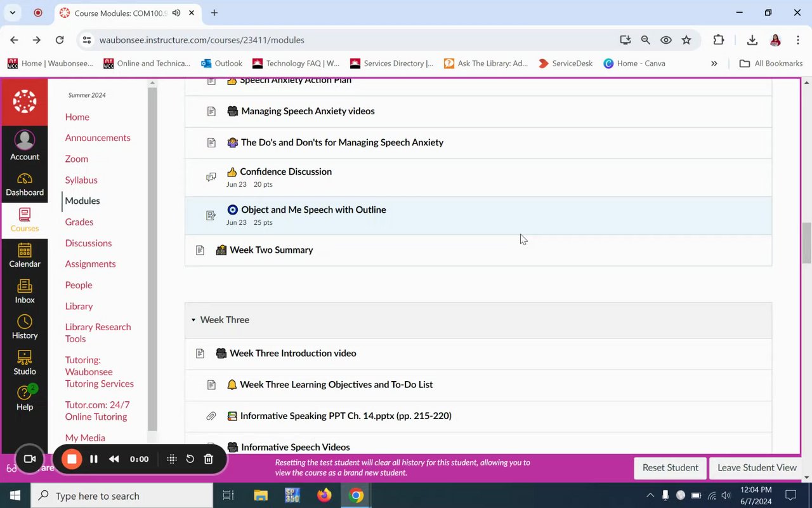812x508 pixels.
Task: Open Week Two Summary page
Action: [x=271, y=250]
